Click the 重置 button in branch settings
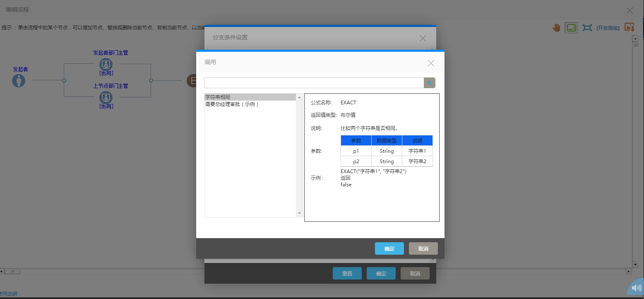 (347, 273)
